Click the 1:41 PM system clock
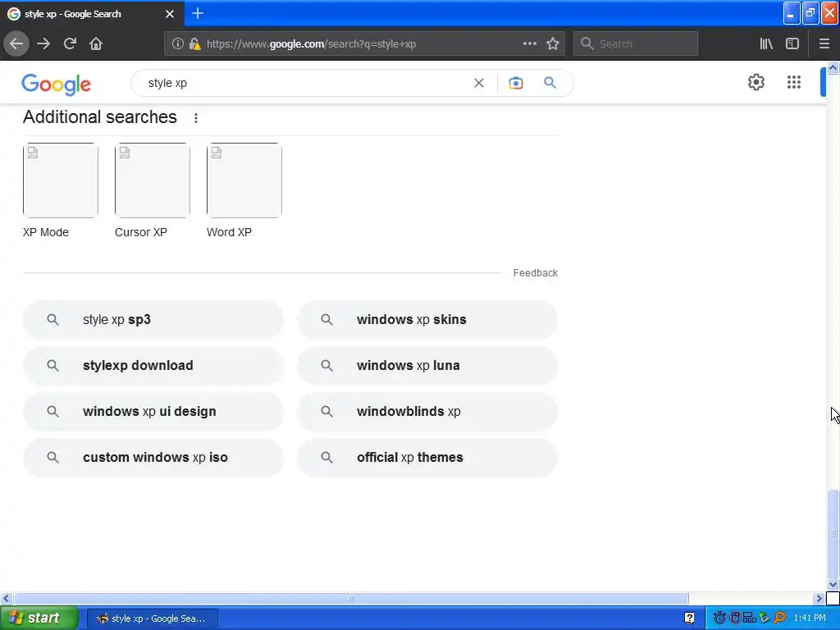This screenshot has height=630, width=840. [x=810, y=619]
